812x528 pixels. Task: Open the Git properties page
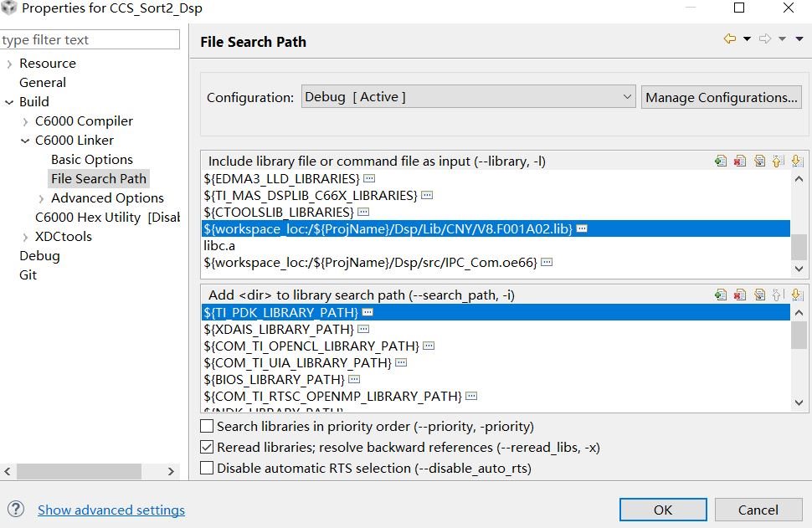pyautogui.click(x=28, y=274)
